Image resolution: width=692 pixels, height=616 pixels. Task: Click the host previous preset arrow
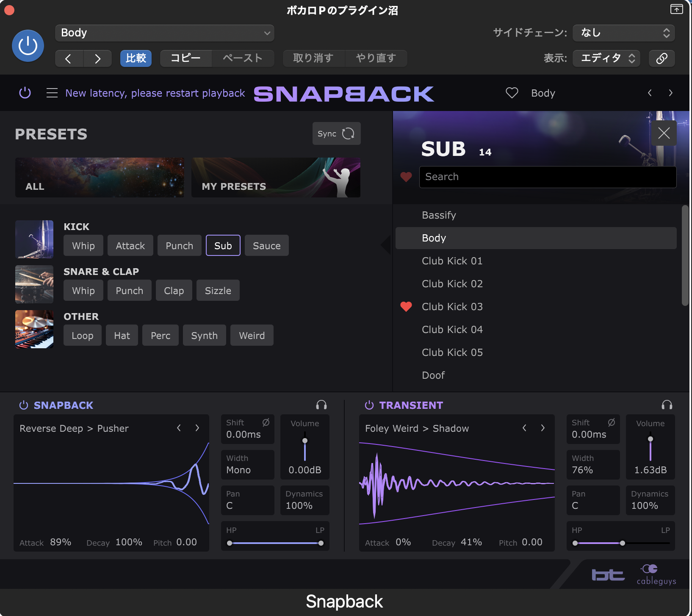click(x=69, y=58)
